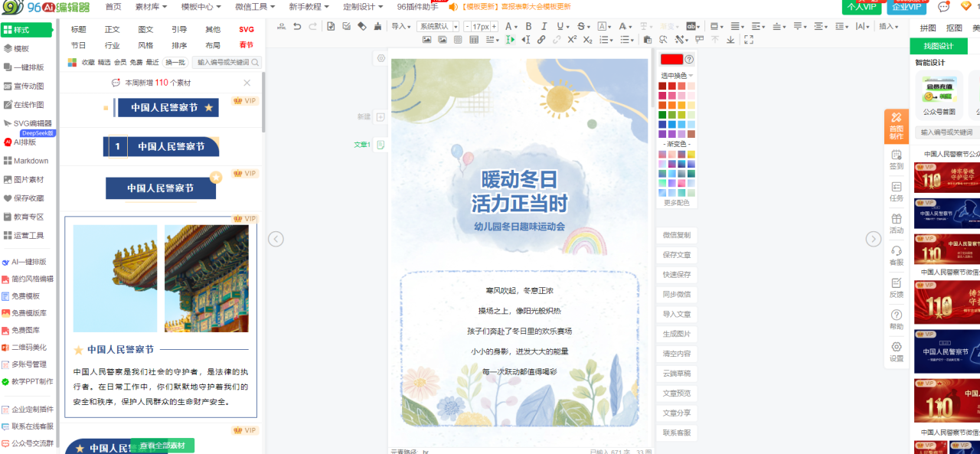Viewport: 980px width, 454px height.
Task: Open the 素材库 menu in the top navigation
Action: point(151,7)
